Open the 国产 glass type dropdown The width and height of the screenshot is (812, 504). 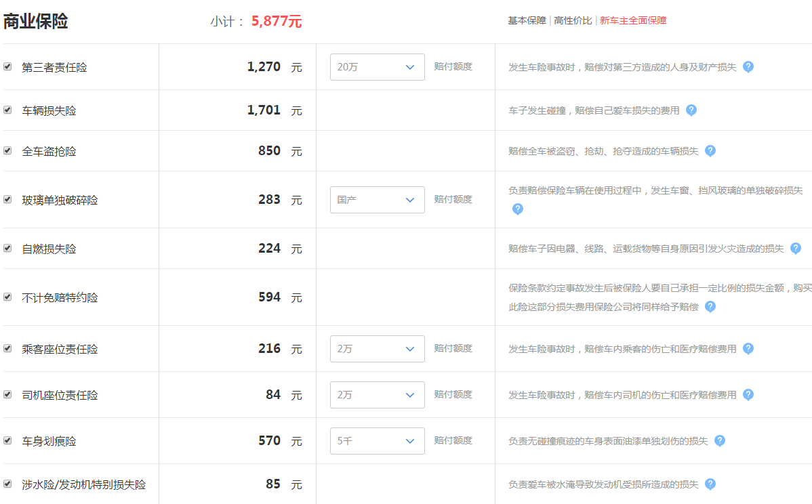(x=377, y=200)
